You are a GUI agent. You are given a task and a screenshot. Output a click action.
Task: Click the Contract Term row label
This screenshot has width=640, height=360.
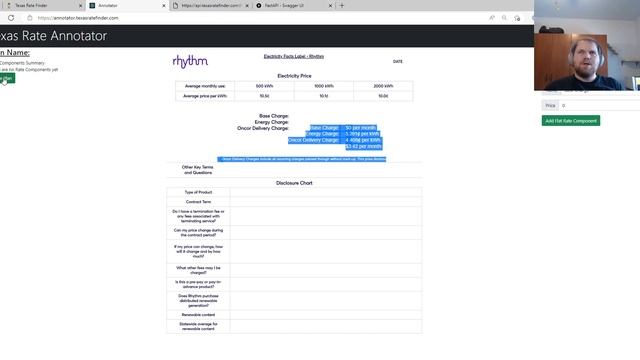pyautogui.click(x=198, y=202)
